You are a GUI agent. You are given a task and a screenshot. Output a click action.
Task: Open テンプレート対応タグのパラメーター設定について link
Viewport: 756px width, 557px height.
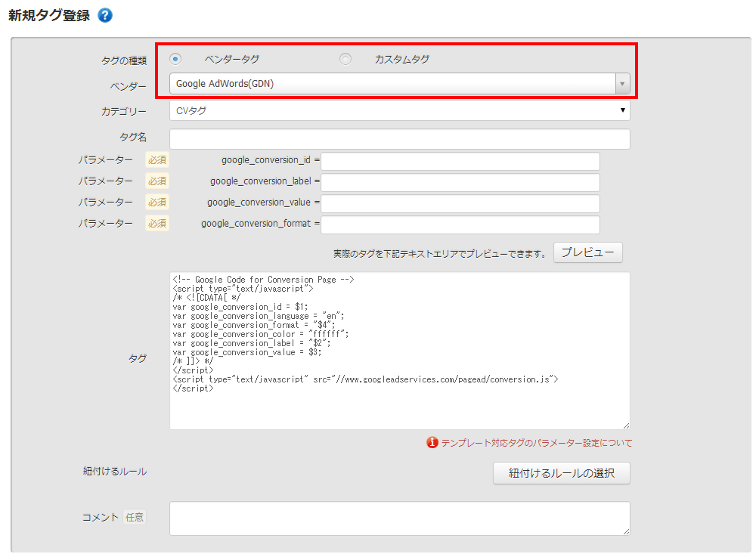point(537,443)
